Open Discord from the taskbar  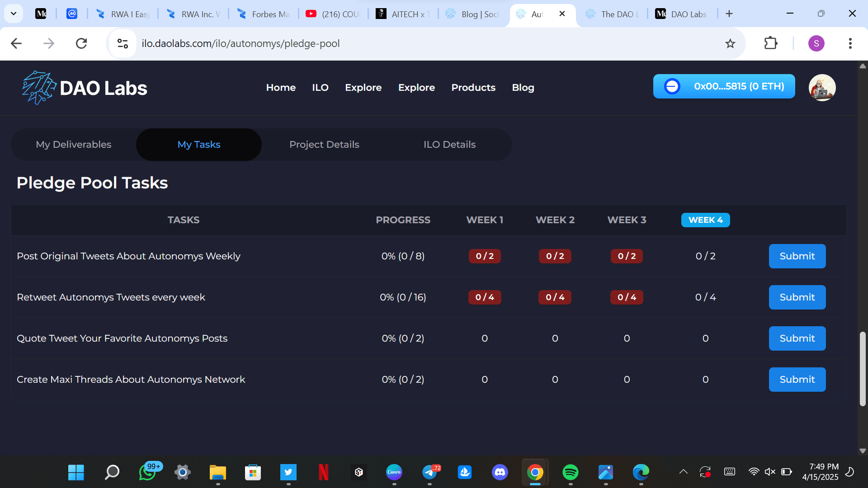[500, 472]
